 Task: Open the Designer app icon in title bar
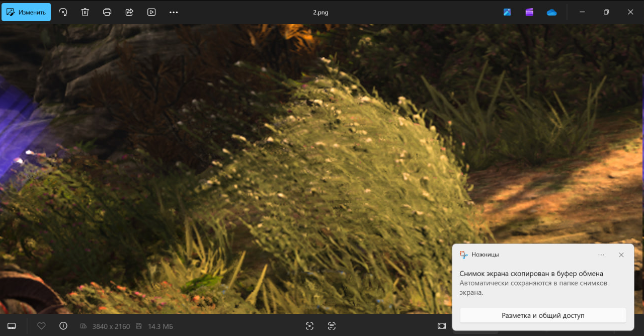(x=507, y=12)
